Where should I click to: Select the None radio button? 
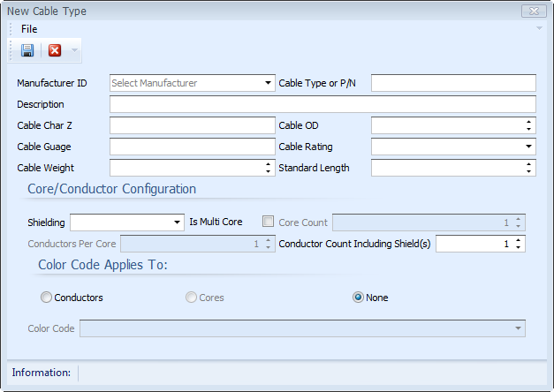(x=358, y=298)
